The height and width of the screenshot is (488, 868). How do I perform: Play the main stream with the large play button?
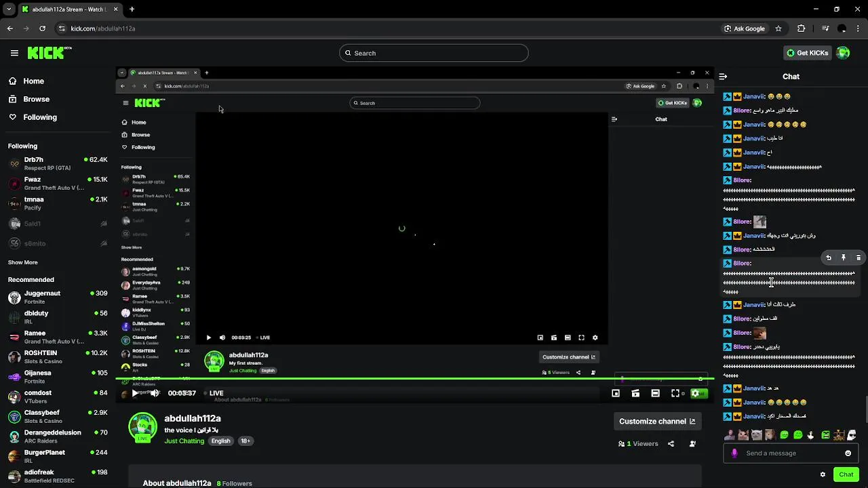coord(135,393)
